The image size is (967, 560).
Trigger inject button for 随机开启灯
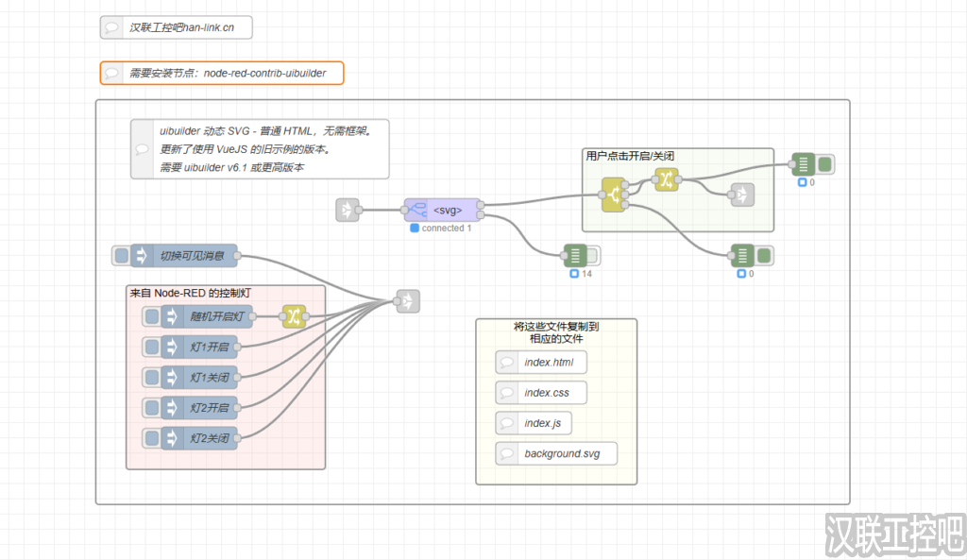coord(152,316)
